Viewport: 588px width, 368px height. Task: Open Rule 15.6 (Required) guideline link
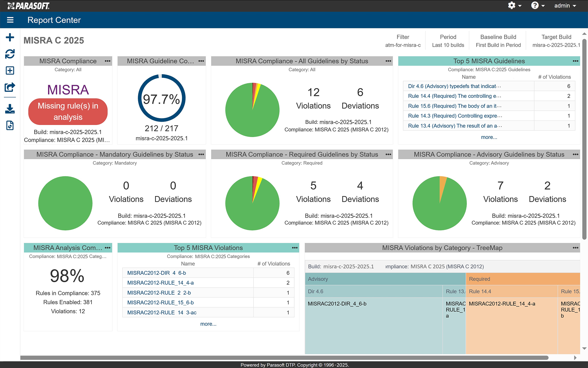click(x=455, y=106)
